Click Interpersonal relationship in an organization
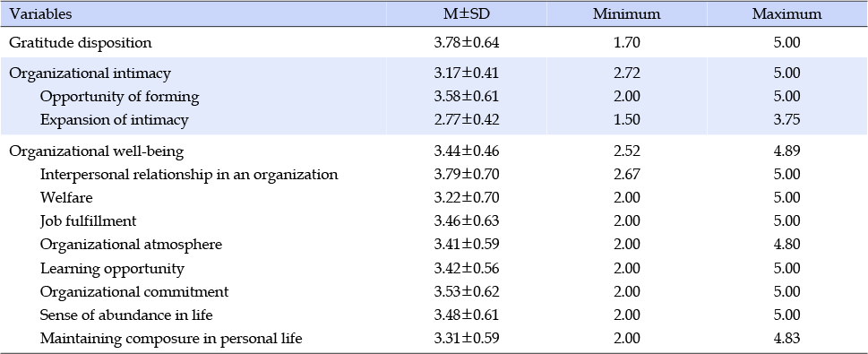Screen dimensions: 868x354 [189, 174]
